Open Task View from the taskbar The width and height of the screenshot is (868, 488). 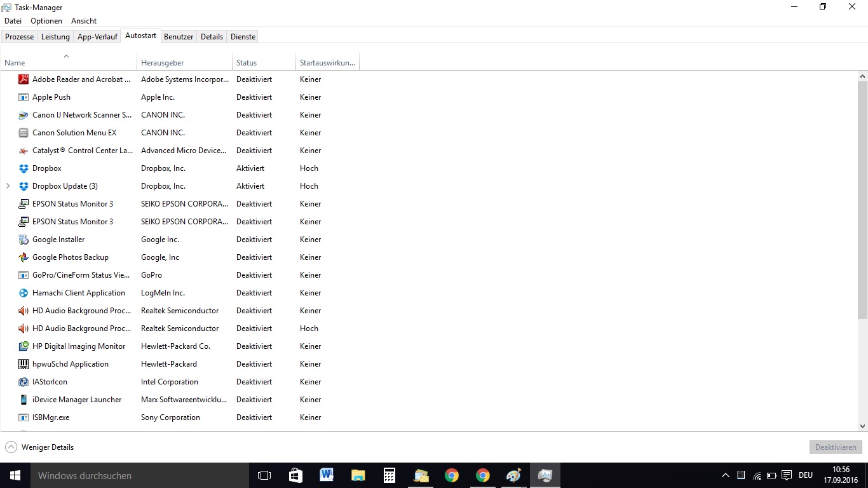(264, 475)
